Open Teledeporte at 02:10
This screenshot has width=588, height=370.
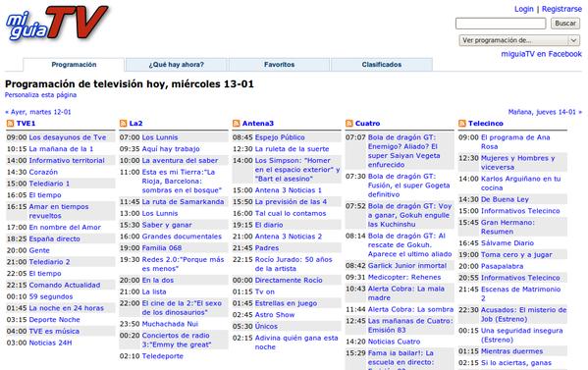click(x=162, y=356)
